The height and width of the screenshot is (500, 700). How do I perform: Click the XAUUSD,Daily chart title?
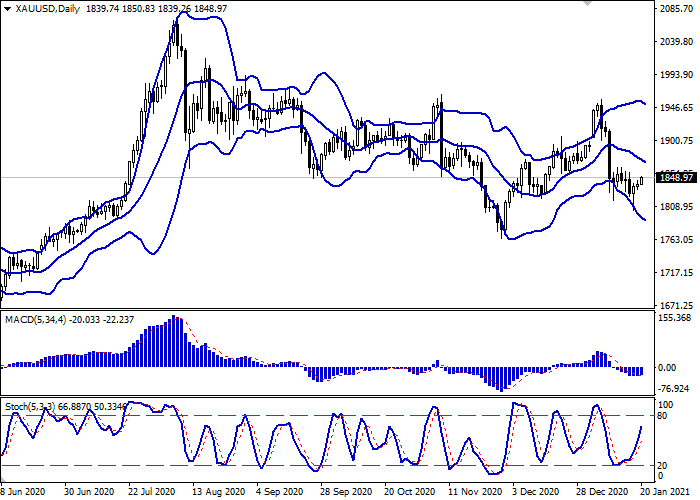tap(47, 8)
